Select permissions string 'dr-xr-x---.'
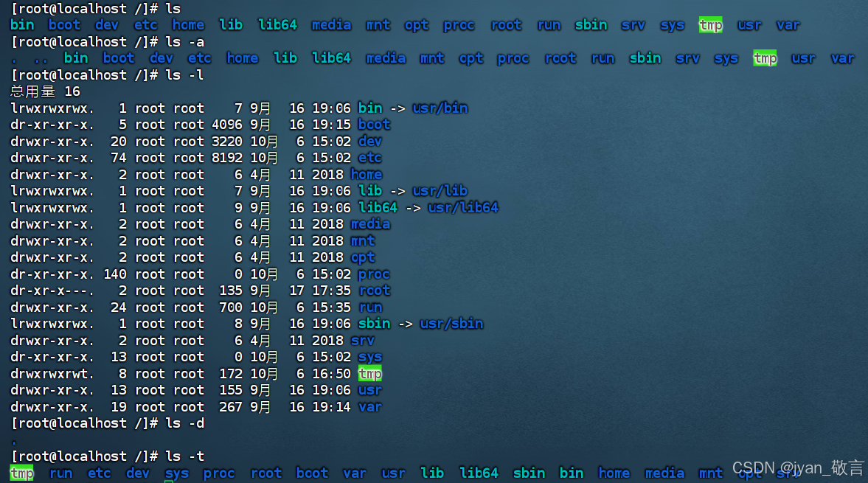Viewport: 868px width, 483px height. click(x=52, y=291)
